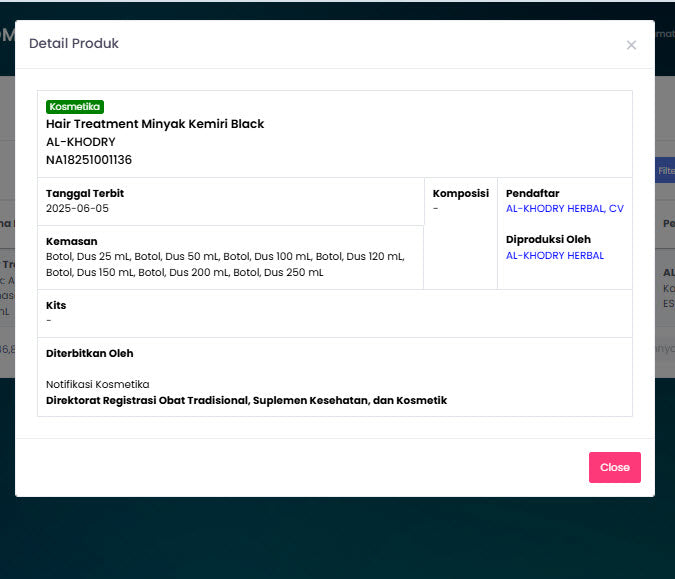This screenshot has width=675, height=579.
Task: Click the Diterbitkan Oleh heading
Action: [89, 353]
